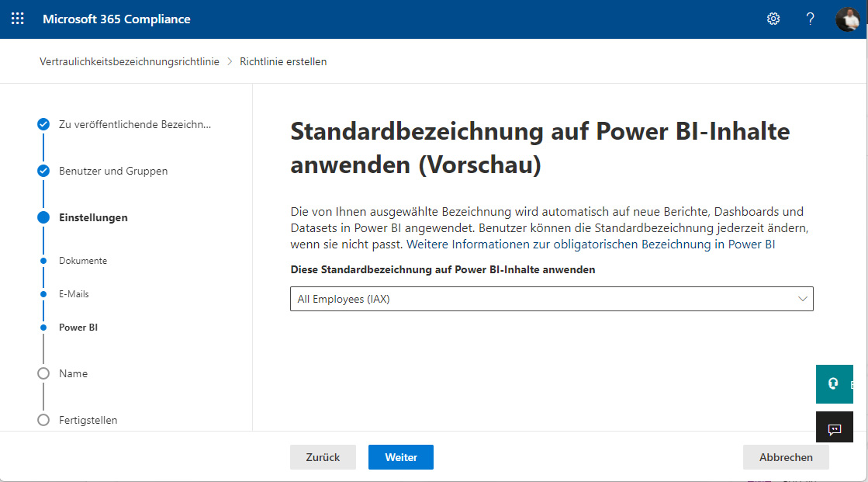This screenshot has height=482, width=868.
Task: Open Weitere Informationen zur obligatorischen Bezeichnung link
Action: (590, 244)
